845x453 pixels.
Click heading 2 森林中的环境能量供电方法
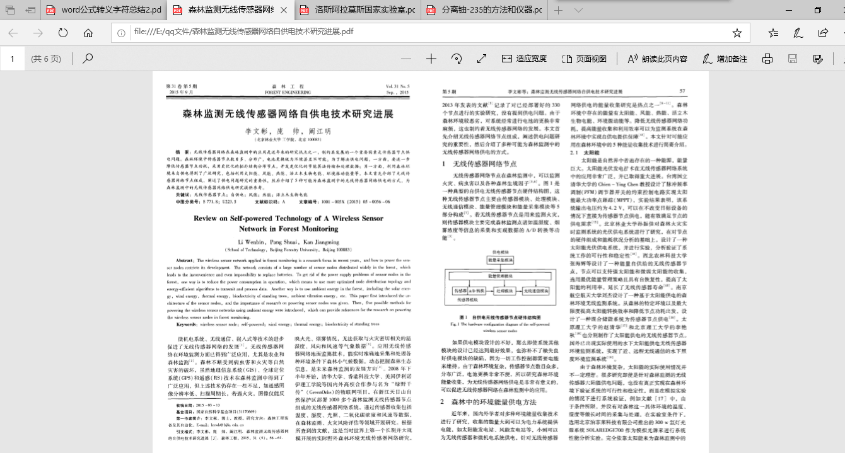488,402
